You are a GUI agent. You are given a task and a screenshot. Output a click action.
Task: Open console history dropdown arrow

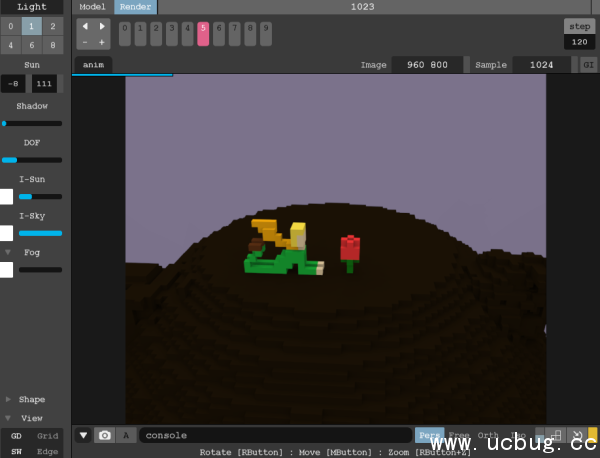[83, 435]
